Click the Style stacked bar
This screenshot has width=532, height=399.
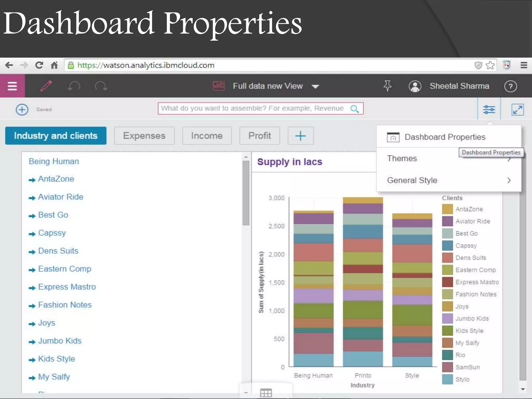point(412,290)
